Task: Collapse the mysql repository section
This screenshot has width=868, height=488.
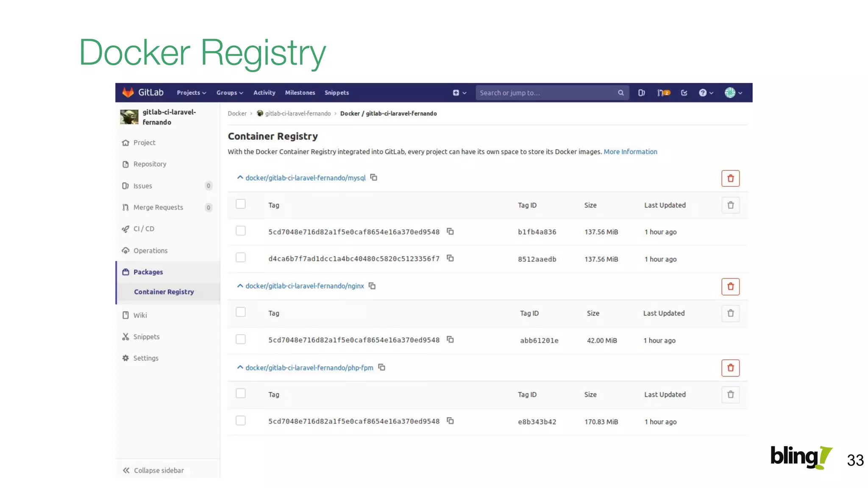Action: coord(240,177)
